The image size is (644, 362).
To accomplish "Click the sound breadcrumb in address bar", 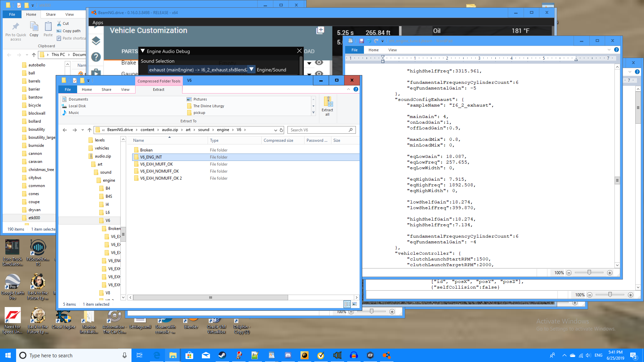I will pos(204,130).
